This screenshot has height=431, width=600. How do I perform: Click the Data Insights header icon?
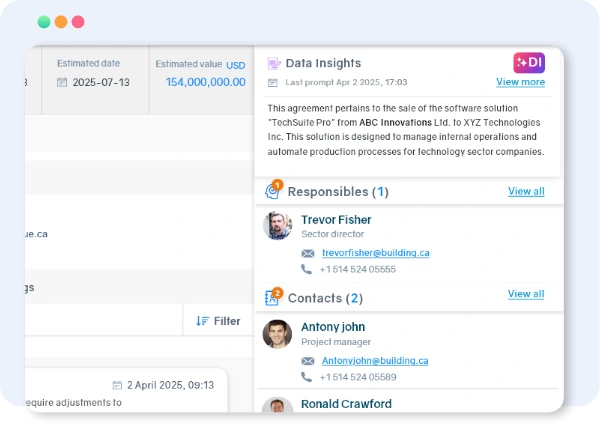click(275, 63)
